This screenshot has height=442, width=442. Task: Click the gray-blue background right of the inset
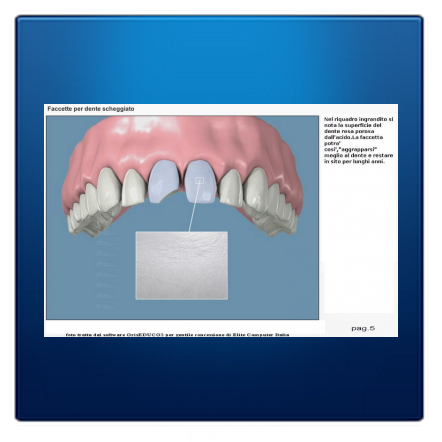(273, 273)
